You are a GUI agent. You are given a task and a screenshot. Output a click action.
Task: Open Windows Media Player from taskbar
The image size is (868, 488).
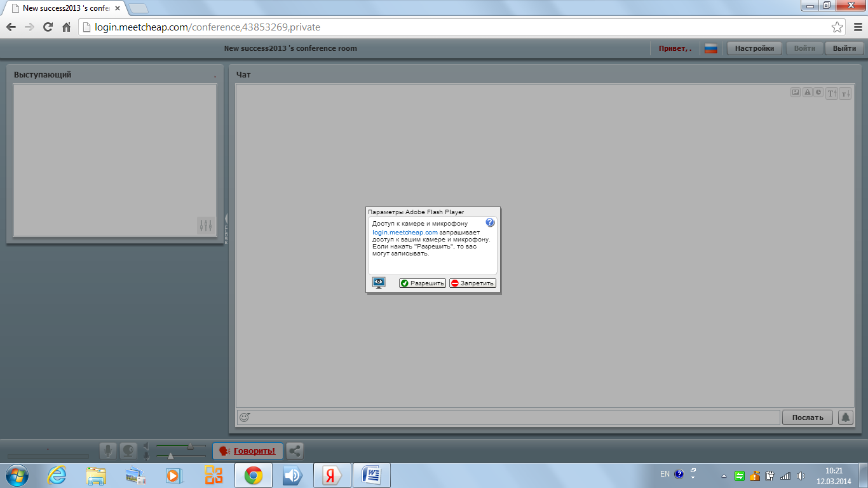click(173, 475)
